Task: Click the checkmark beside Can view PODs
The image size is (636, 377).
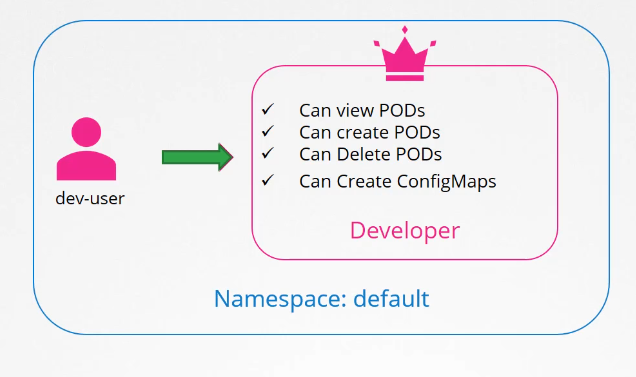Action: (x=268, y=109)
